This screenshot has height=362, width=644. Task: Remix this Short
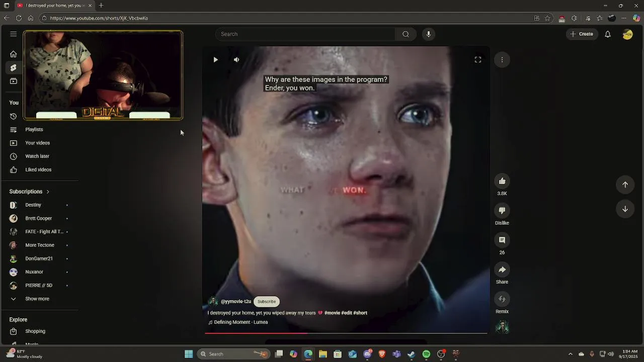[x=502, y=299]
